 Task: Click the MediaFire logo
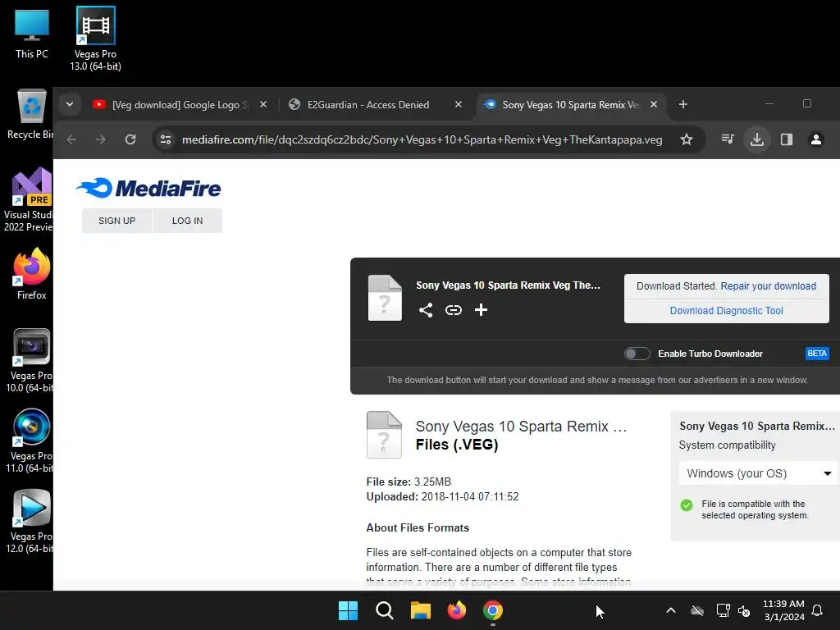click(148, 188)
